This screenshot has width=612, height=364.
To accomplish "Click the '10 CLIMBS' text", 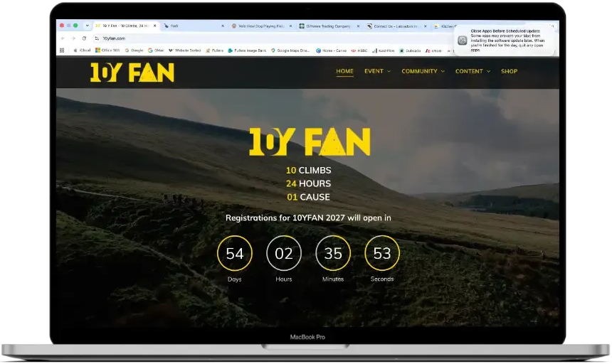I will tap(308, 171).
